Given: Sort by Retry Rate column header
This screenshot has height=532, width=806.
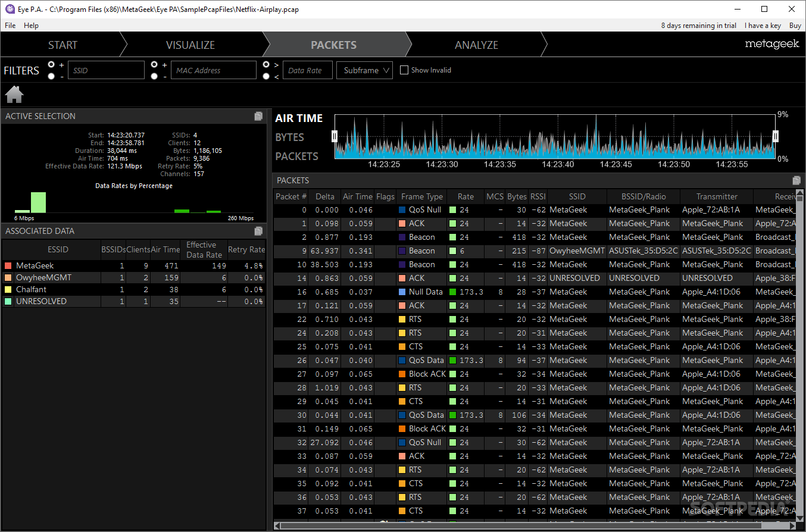Looking at the screenshot, I should click(x=246, y=250).
